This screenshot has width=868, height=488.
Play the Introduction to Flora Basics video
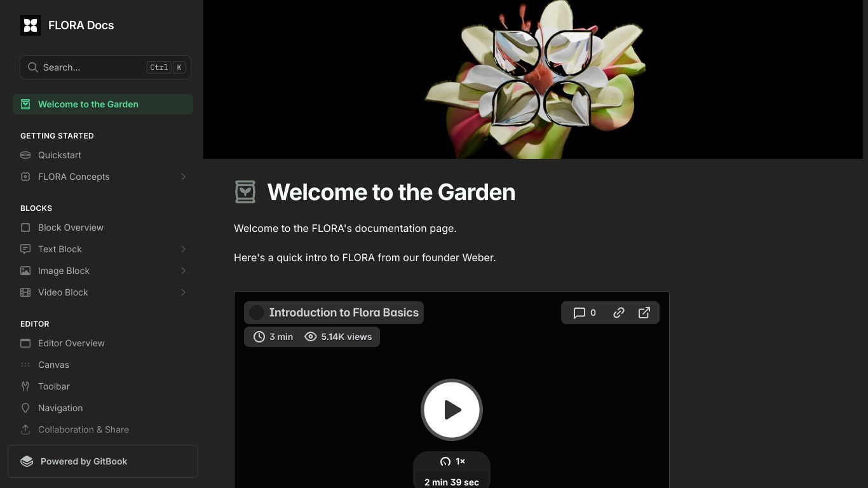(x=452, y=410)
